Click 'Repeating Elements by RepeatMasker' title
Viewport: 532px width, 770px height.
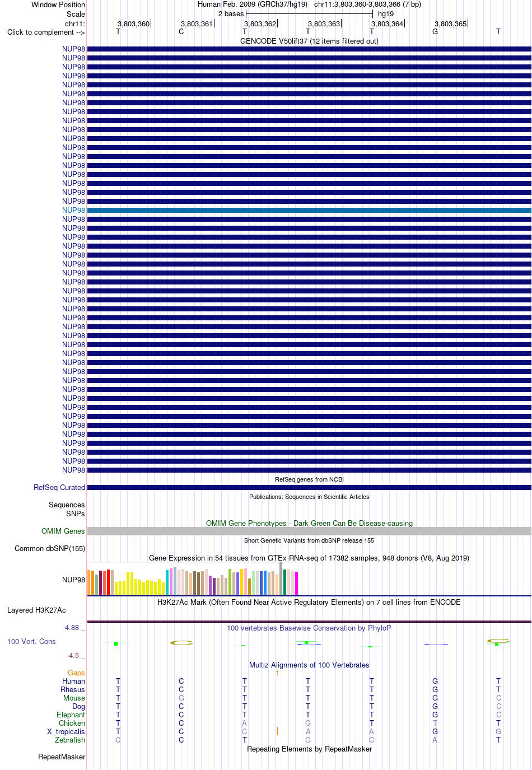309,749
